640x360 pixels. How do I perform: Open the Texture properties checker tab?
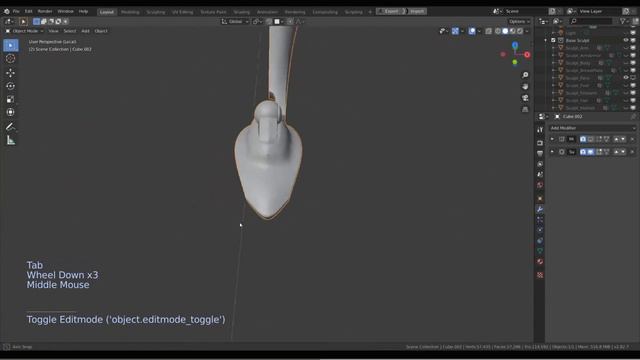pos(540,275)
